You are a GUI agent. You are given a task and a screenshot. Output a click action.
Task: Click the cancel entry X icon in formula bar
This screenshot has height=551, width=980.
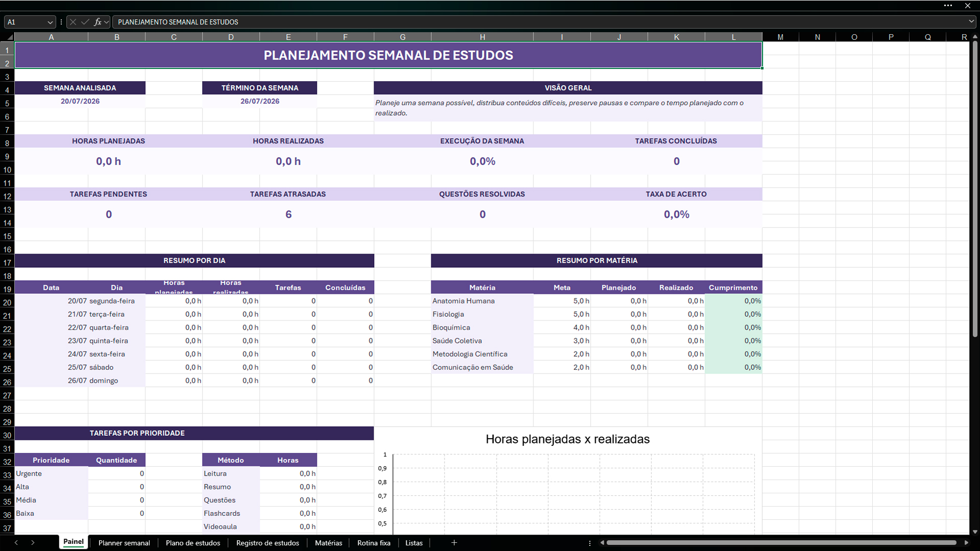click(73, 22)
